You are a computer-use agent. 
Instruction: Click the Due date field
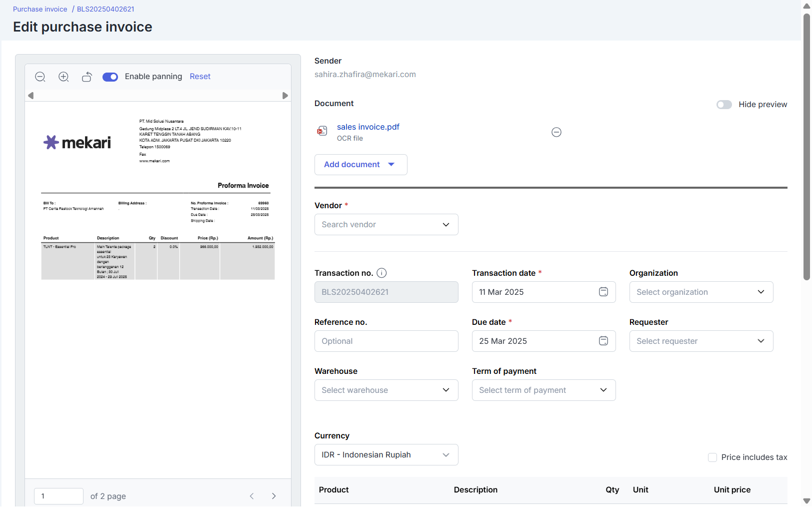[x=544, y=341]
